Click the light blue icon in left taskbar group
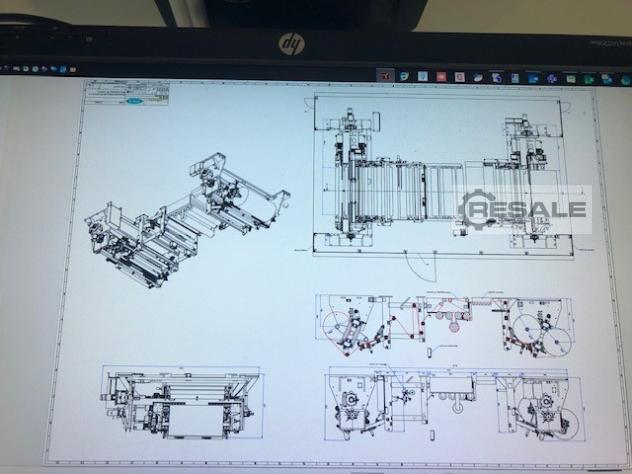Image resolution: width=632 pixels, height=474 pixels. pyautogui.click(x=62, y=70)
